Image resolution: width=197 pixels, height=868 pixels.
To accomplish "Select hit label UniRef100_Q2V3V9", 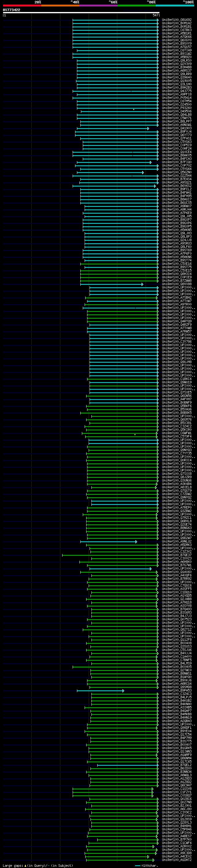I will pos(177,64).
